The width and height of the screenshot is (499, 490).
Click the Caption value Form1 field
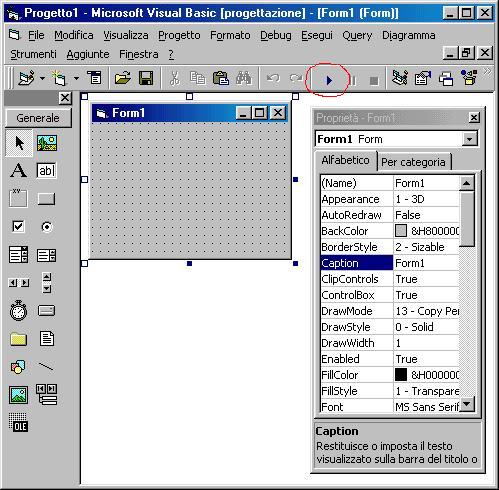(x=426, y=263)
